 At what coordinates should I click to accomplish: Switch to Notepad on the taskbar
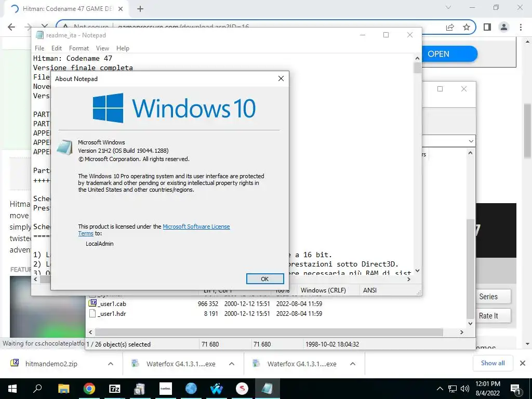tap(268, 389)
